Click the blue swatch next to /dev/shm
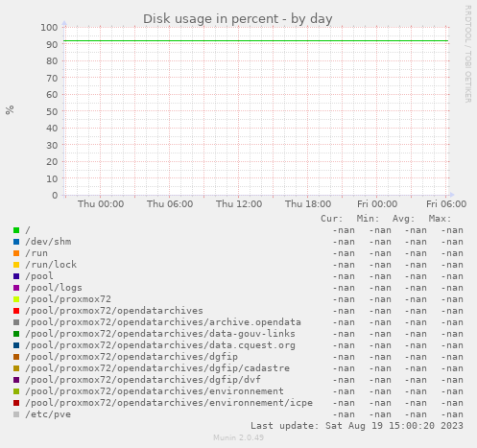477x448 pixels. (16, 242)
